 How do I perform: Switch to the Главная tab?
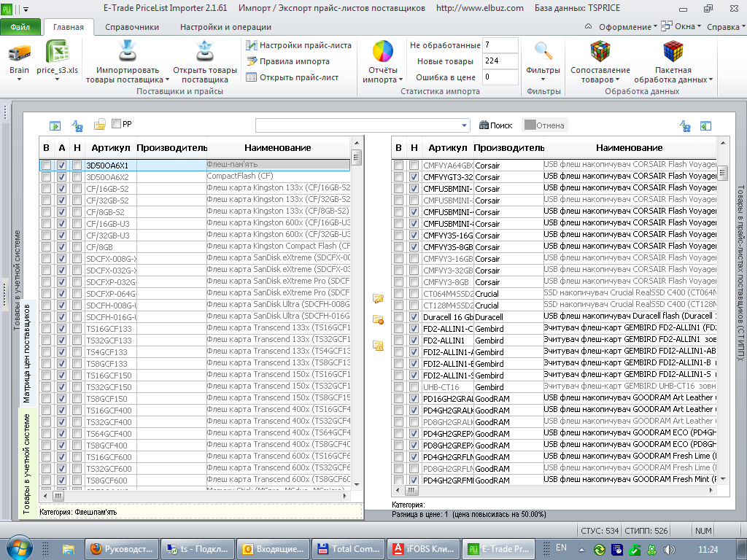point(68,27)
